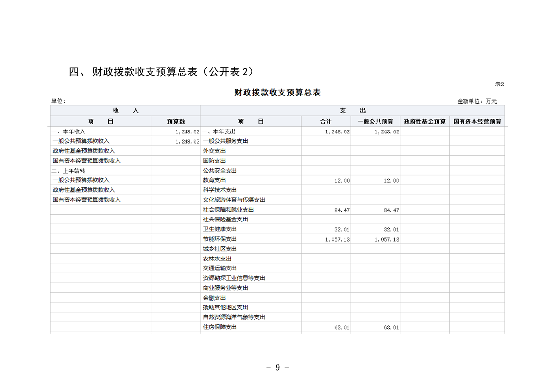Click the 一般公共服务支出 row label

[x=226, y=141]
